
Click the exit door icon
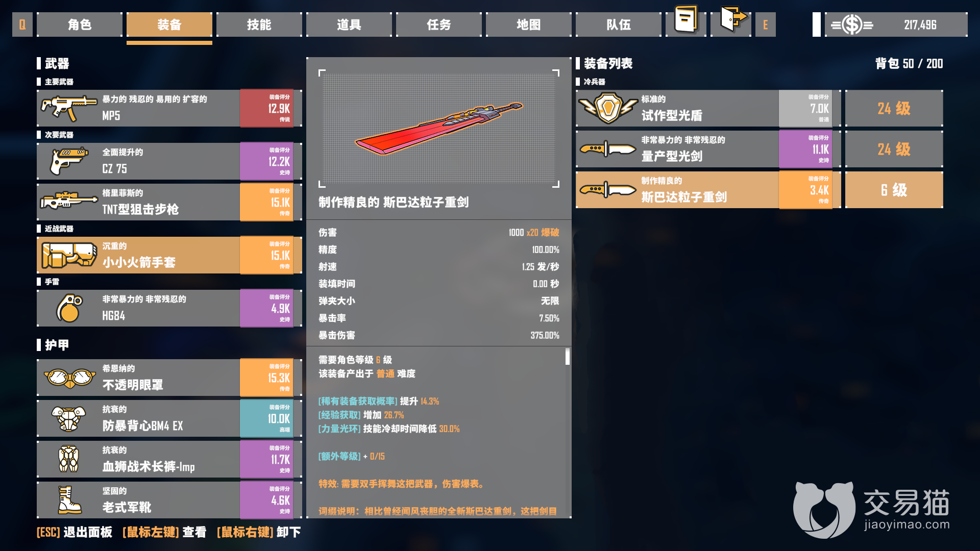[x=731, y=19]
